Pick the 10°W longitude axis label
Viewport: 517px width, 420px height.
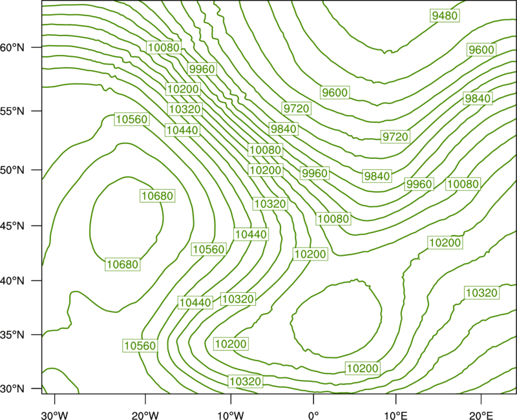click(231, 415)
